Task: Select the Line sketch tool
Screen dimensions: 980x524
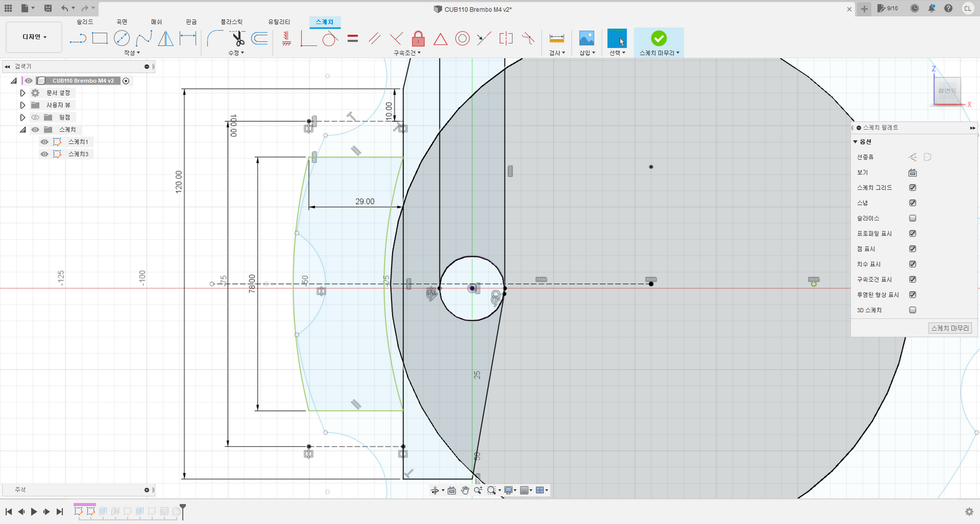Action: (x=78, y=39)
